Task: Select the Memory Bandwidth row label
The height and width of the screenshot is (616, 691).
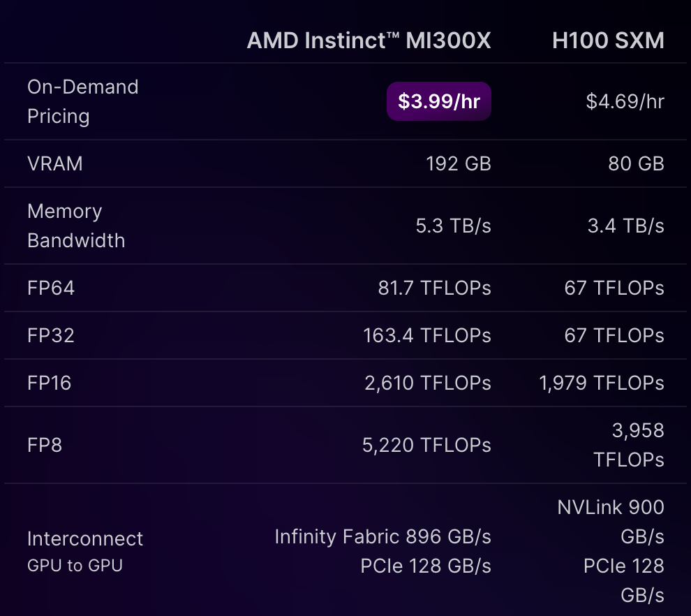Action: pyautogui.click(x=75, y=226)
